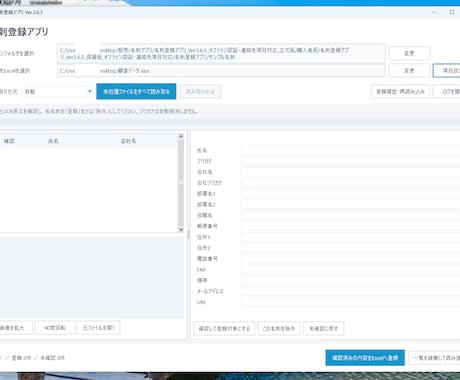Focus the 郵便番号 input field
The image size is (460, 380).
tap(351, 226)
